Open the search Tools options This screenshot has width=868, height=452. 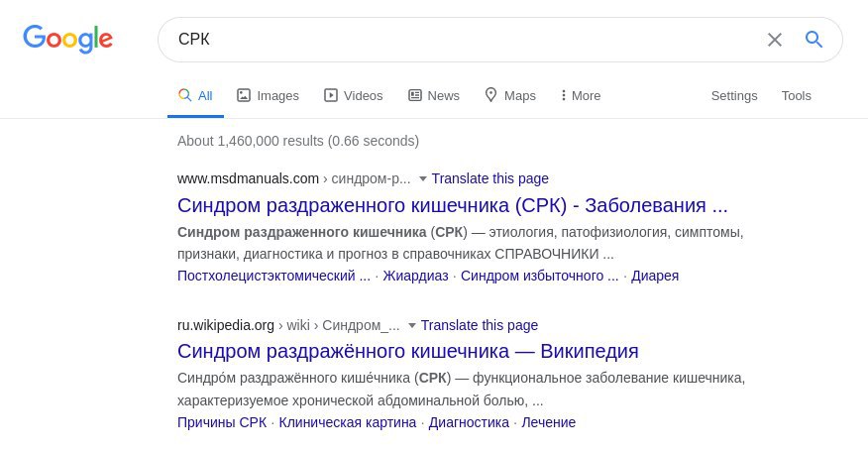[797, 96]
